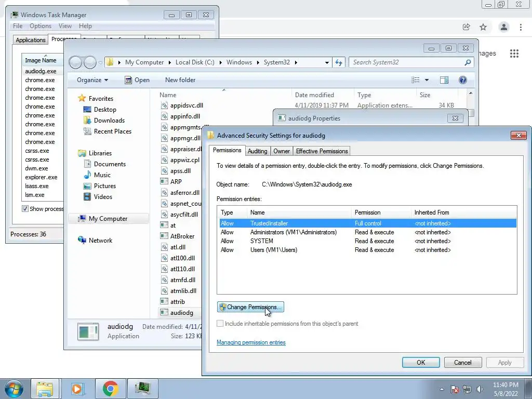The width and height of the screenshot is (532, 399).
Task: Select the attrib application icon
Action: coord(164,301)
